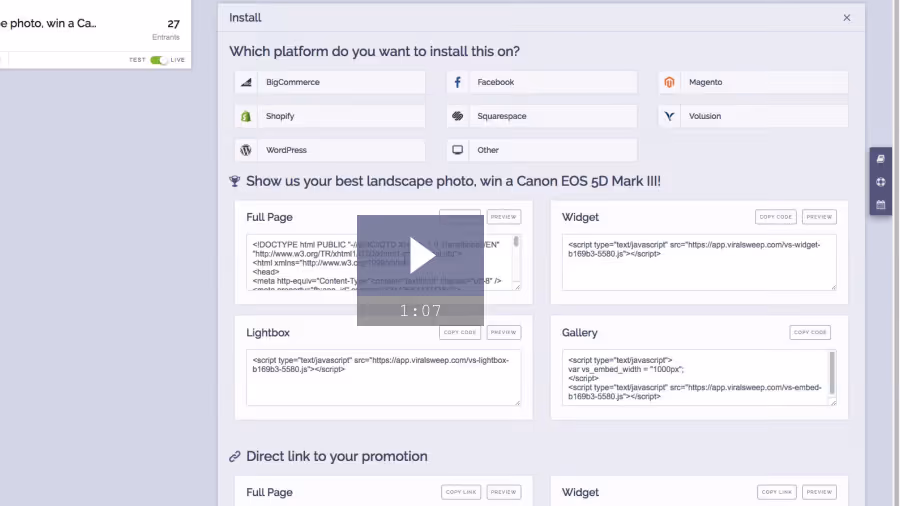The image size is (900, 506).
Task: Click inside the Widget code textarea
Action: [699, 262]
